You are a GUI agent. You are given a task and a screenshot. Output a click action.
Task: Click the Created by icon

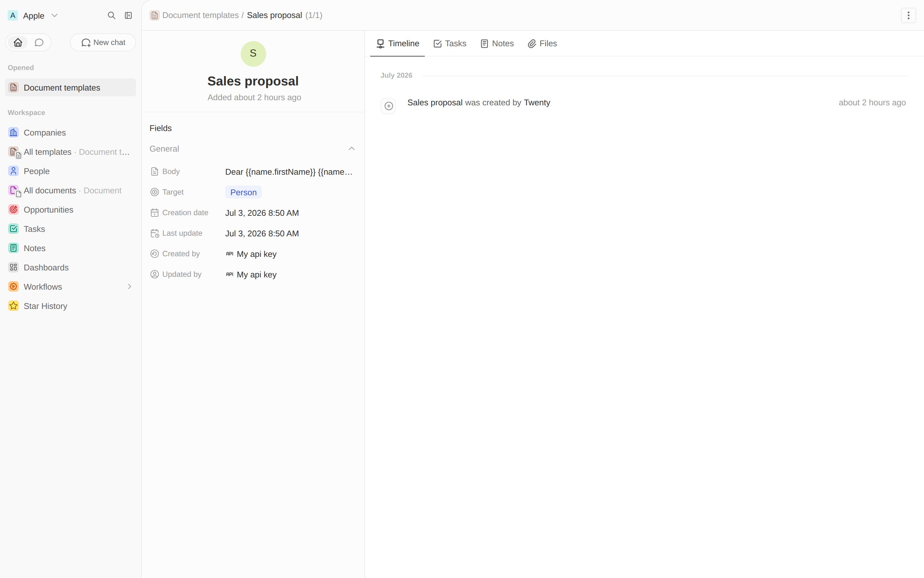coord(155,254)
